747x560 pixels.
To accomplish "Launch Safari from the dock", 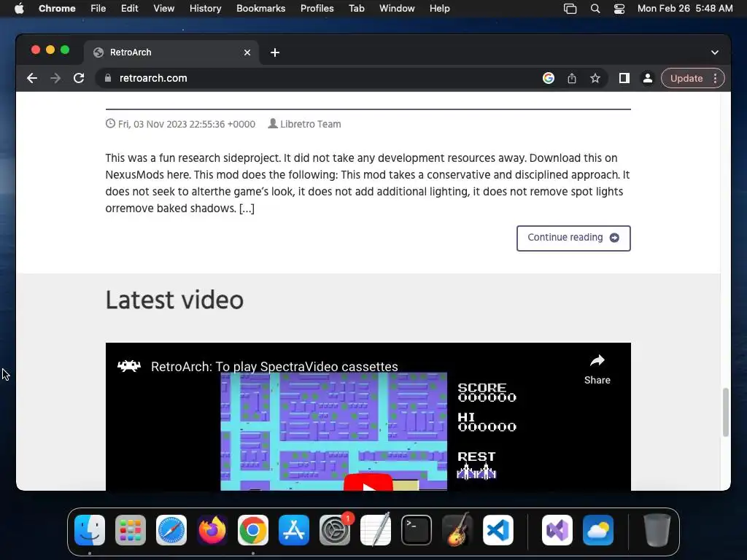I will click(171, 530).
